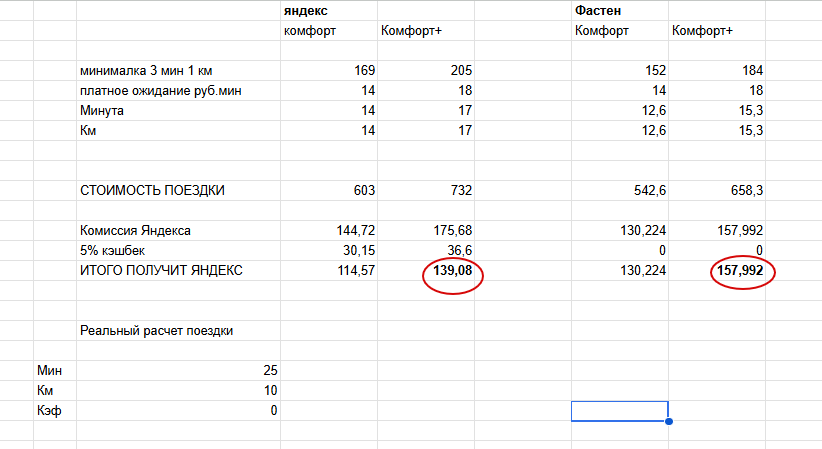Select the bold total 139,08
Image resolution: width=822 pixels, height=449 pixels.
click(452, 270)
